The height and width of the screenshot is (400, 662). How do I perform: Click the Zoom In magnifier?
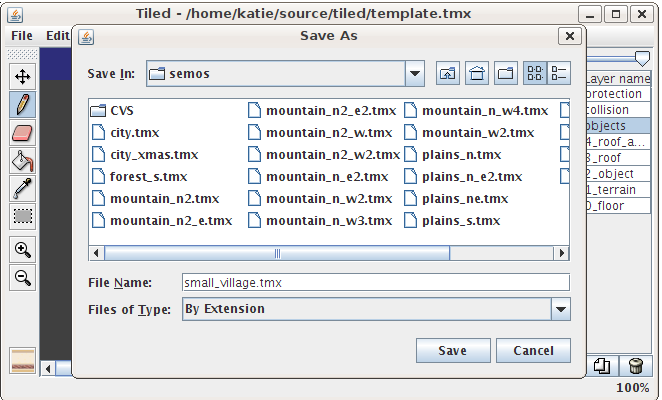[x=22, y=249]
